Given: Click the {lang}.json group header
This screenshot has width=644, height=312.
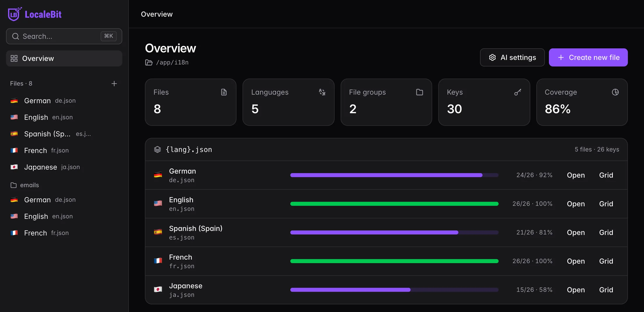Looking at the screenshot, I should 386,150.
